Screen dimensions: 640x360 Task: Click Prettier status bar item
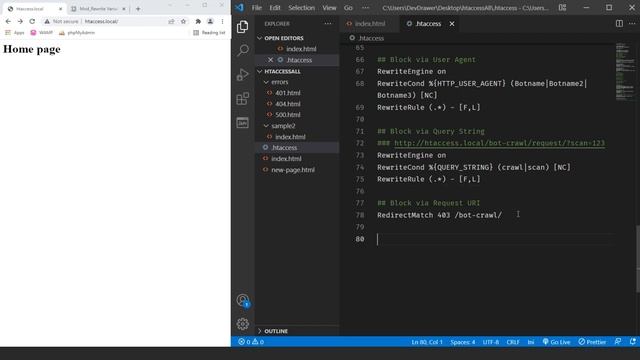[x=592, y=342]
